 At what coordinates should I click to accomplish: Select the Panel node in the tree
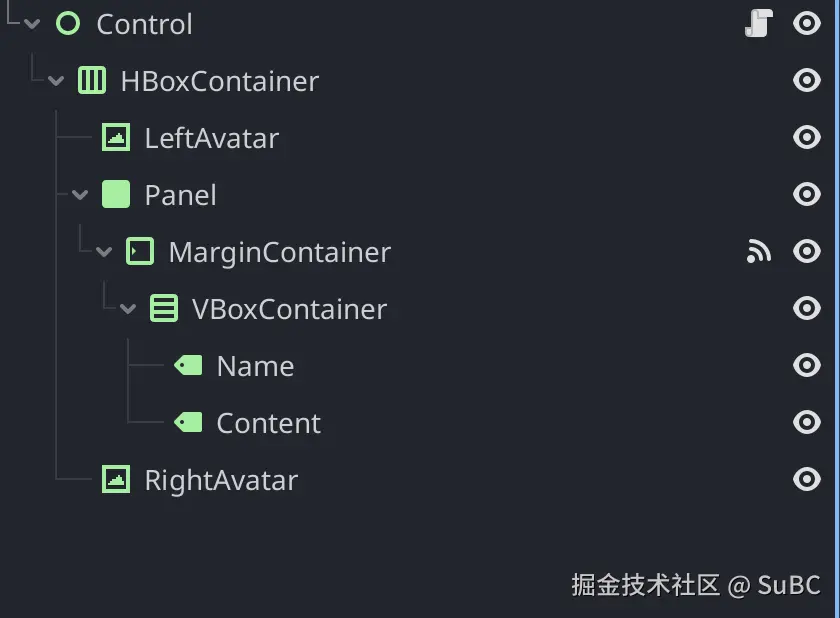[x=181, y=194]
